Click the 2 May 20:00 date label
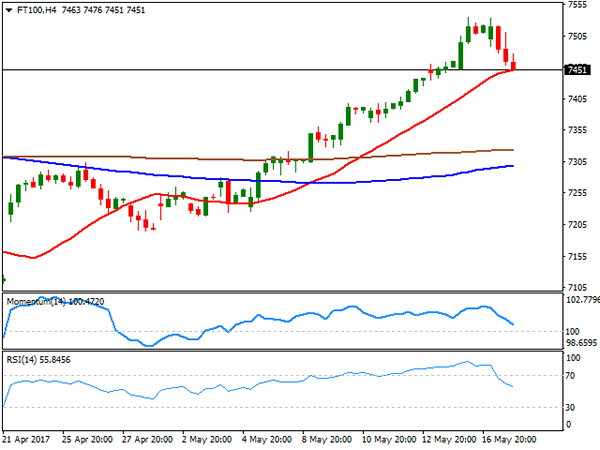 207,439
